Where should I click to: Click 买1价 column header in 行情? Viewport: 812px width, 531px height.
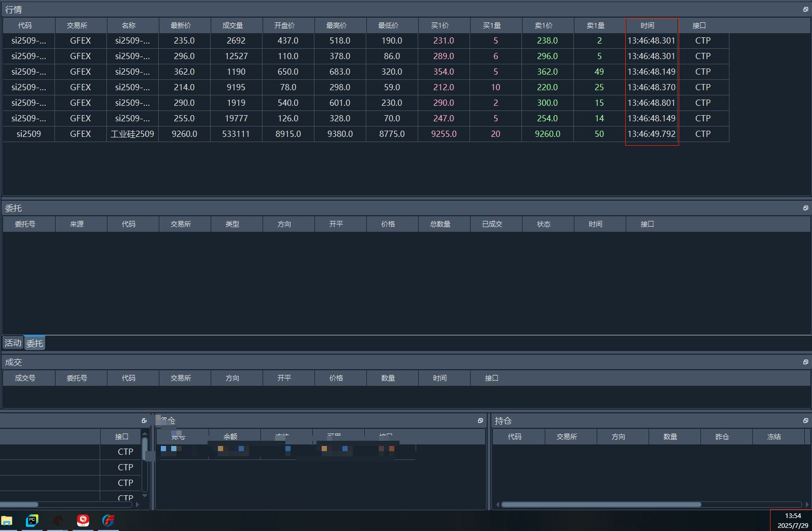tap(444, 25)
